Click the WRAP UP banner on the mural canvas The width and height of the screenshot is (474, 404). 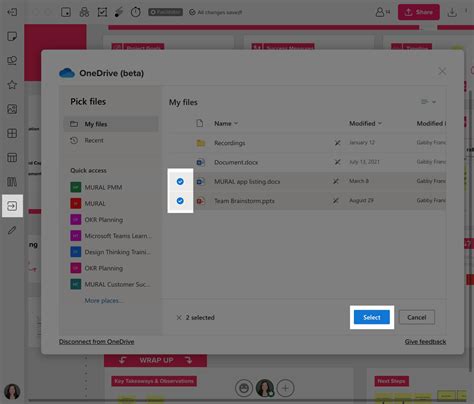tap(156, 360)
